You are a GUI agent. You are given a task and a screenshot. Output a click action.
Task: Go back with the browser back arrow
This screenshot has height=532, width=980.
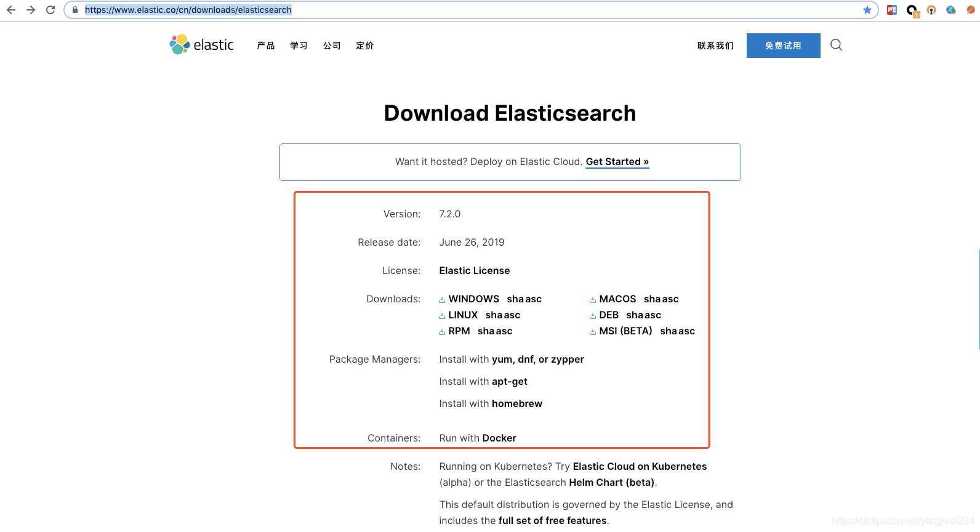(11, 10)
